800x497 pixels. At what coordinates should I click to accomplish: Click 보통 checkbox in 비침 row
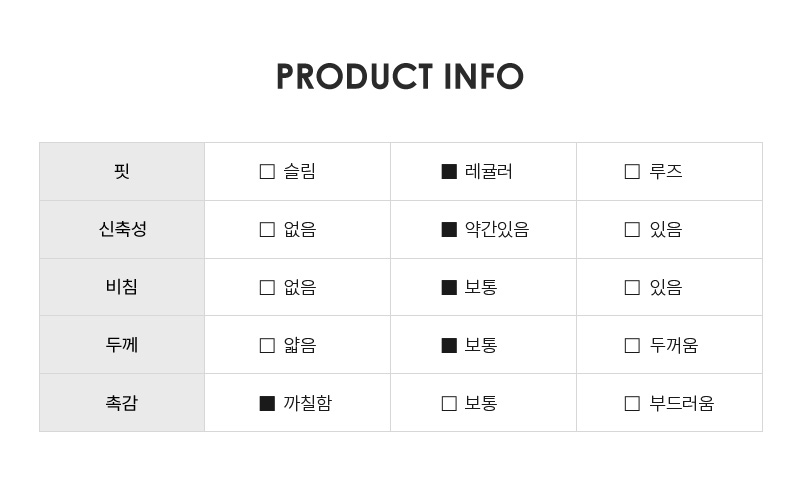tap(449, 287)
